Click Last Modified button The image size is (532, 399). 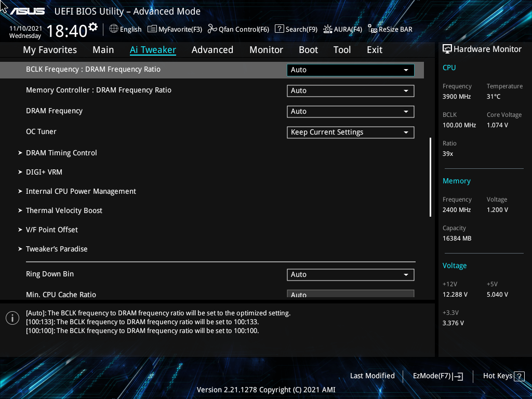click(372, 376)
